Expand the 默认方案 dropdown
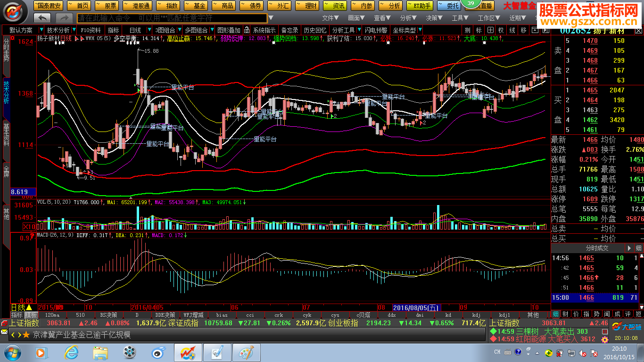This screenshot has width=644, height=362. [x=23, y=30]
